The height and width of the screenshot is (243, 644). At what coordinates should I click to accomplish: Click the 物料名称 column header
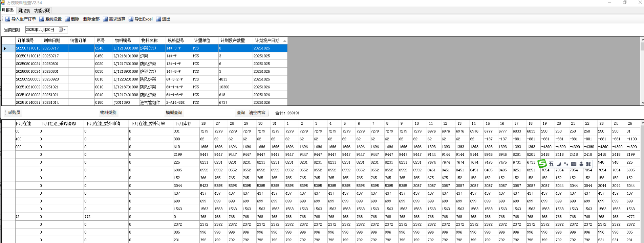(152, 41)
